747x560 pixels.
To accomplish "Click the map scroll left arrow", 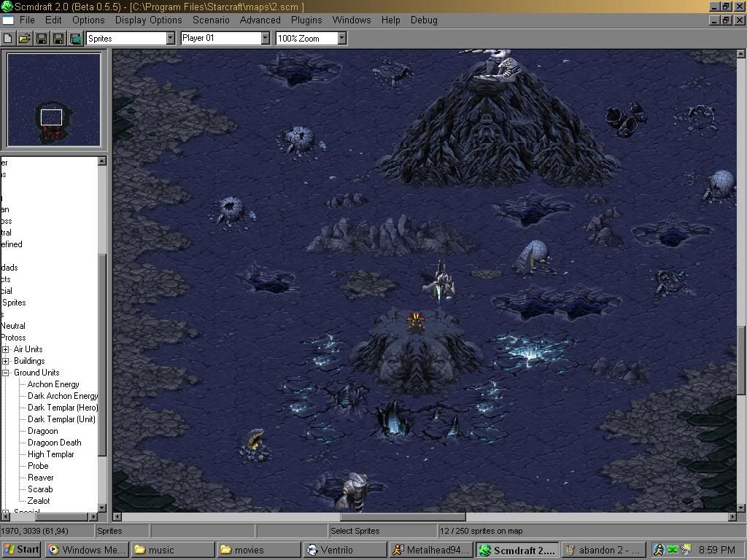I will point(117,517).
